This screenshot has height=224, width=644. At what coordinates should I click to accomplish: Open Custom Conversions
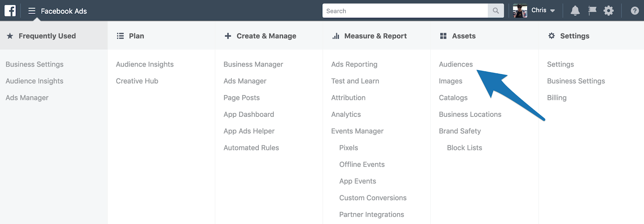pyautogui.click(x=373, y=198)
